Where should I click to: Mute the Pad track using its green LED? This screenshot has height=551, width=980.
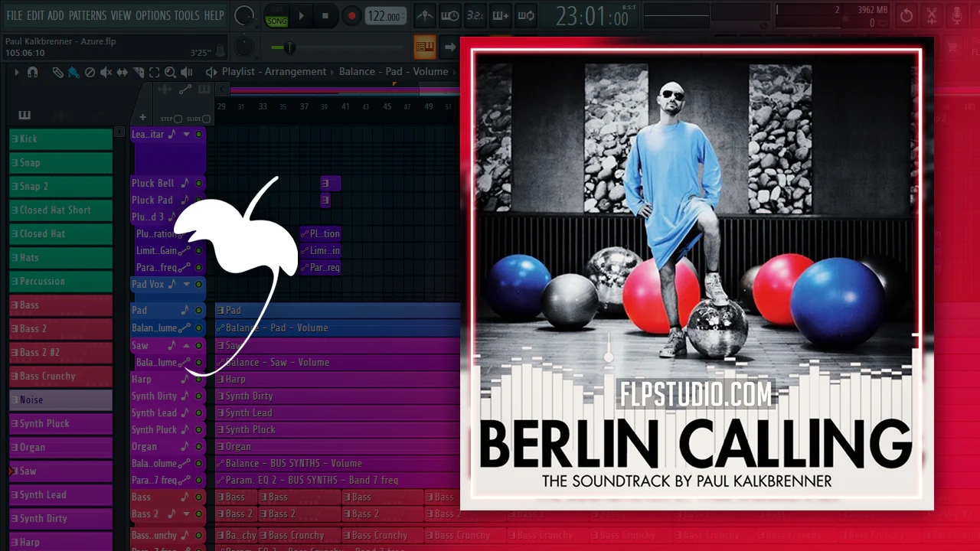coord(199,311)
